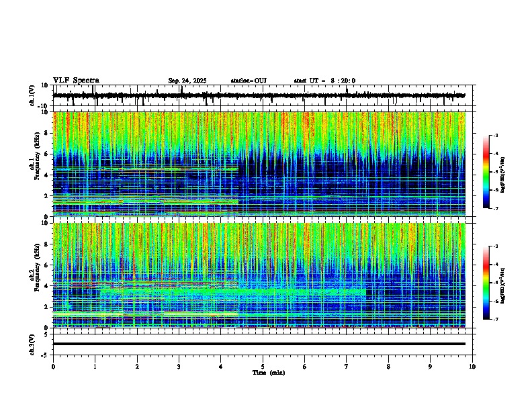Click the ch.2 "Frequency (kHz)" axis label
Viewport: 532px width, 411px height.
37,267
